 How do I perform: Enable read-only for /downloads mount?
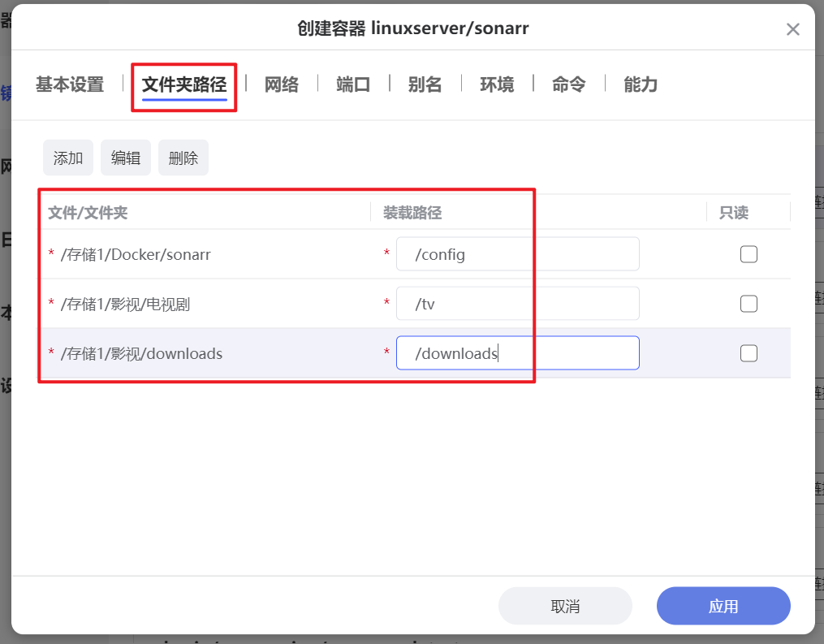[x=749, y=353]
